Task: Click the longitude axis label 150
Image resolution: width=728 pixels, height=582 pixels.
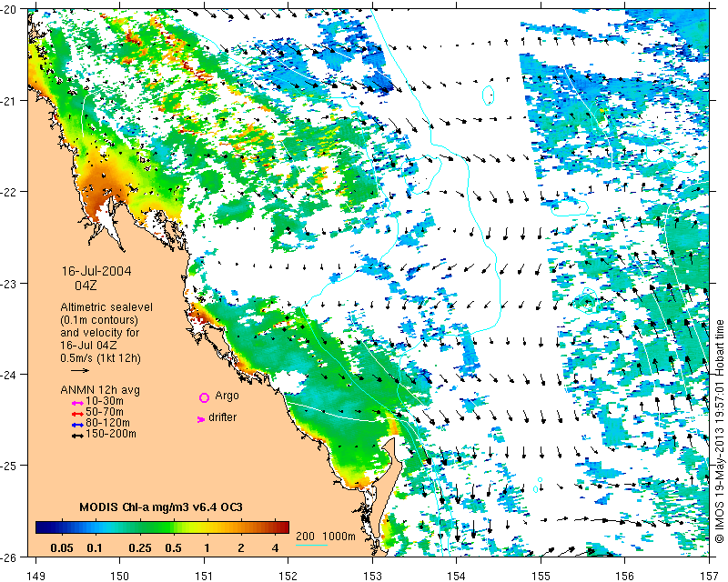Action: [120, 576]
